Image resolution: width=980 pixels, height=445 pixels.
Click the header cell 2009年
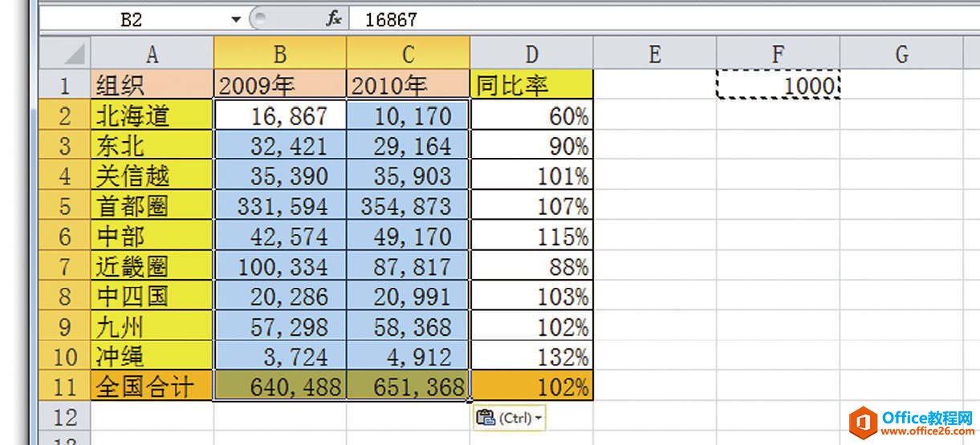coord(280,85)
